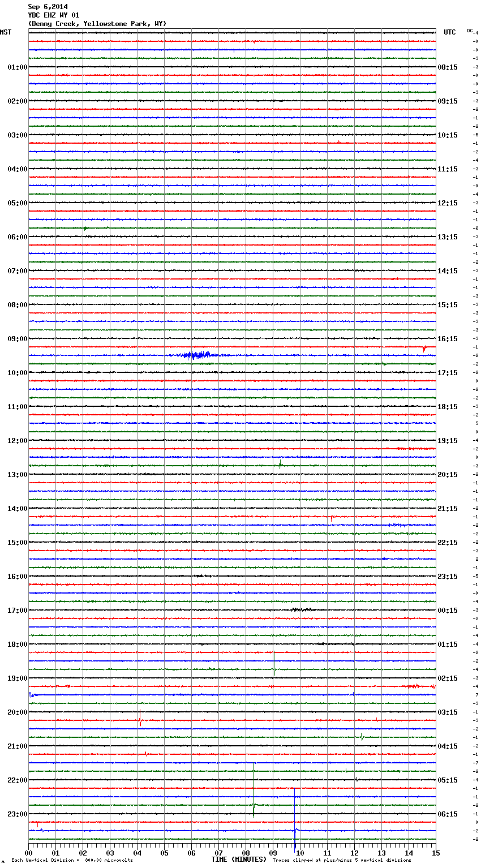Click the Each Vertical Division scale note

pos(72,860)
